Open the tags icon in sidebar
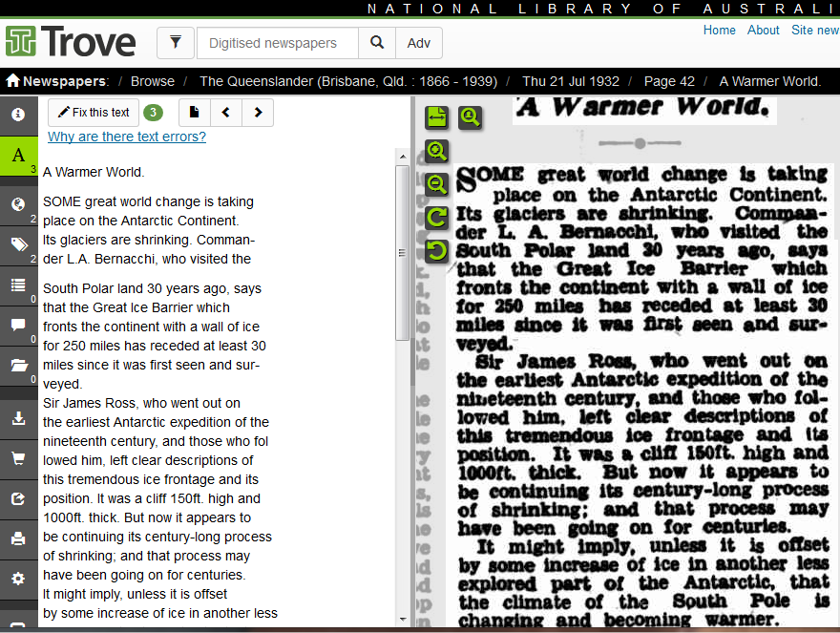This screenshot has height=633, width=840. click(18, 245)
